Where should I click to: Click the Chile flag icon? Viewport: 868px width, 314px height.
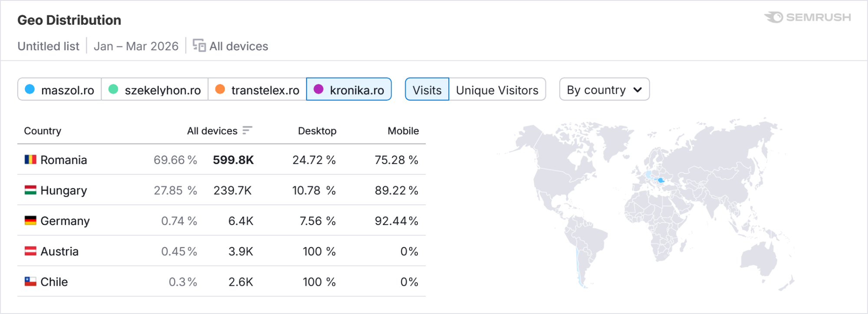tap(30, 281)
